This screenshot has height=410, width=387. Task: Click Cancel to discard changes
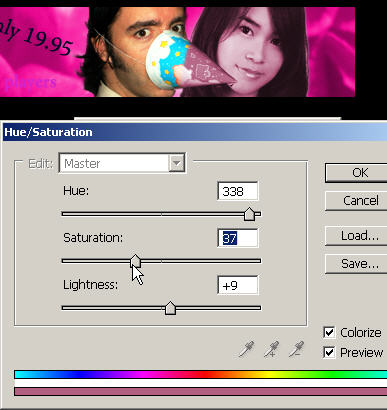pyautogui.click(x=356, y=201)
